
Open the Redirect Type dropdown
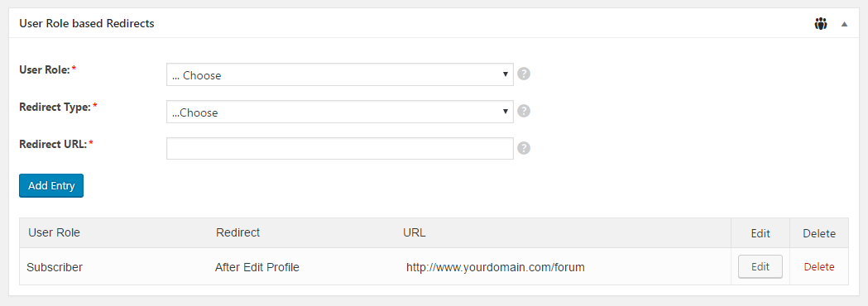click(340, 112)
